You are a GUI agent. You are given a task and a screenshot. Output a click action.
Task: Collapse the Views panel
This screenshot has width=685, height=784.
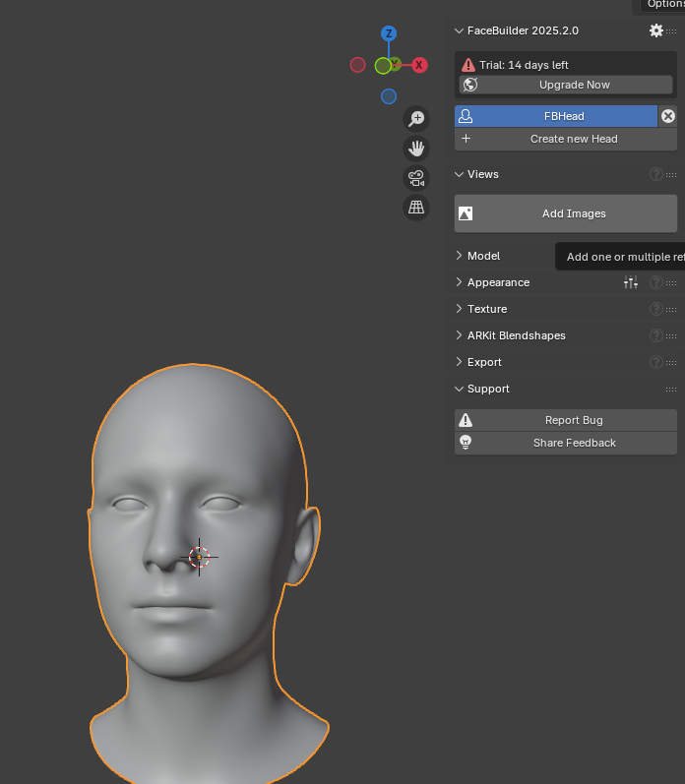click(x=482, y=174)
